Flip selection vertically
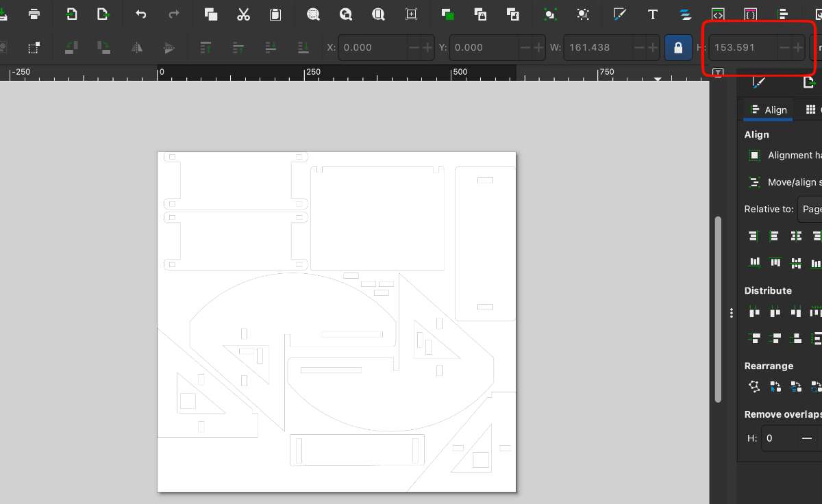 [169, 47]
